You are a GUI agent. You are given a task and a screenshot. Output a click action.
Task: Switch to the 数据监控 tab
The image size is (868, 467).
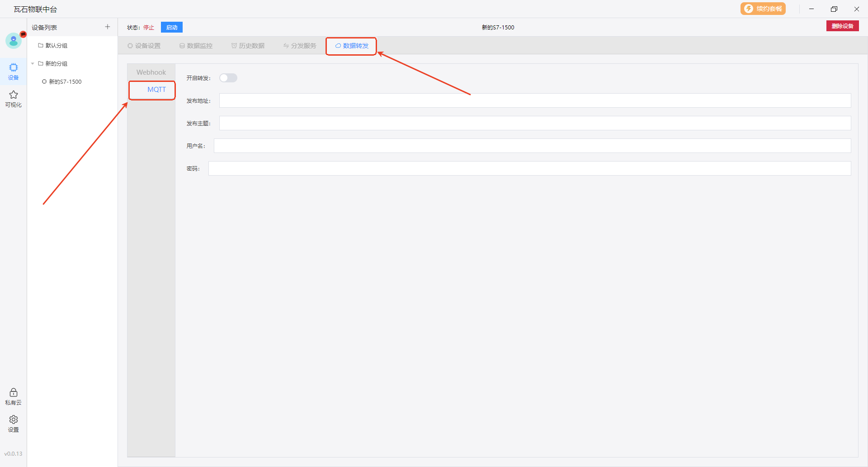[196, 46]
